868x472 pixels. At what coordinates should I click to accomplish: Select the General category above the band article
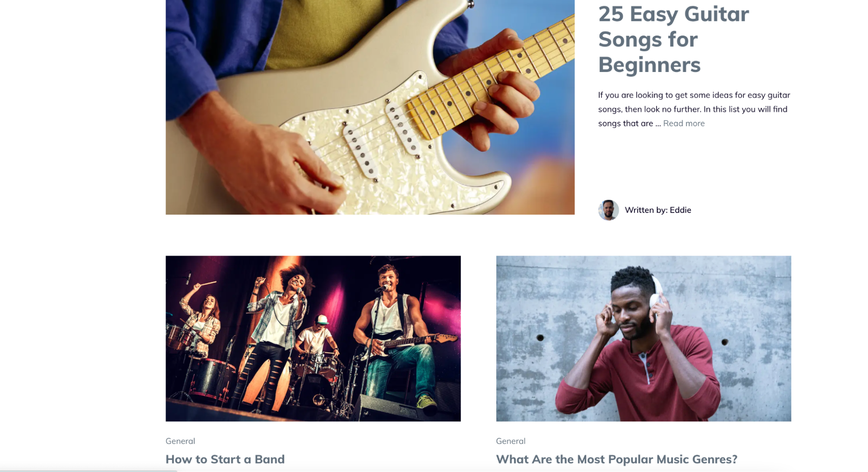(180, 441)
